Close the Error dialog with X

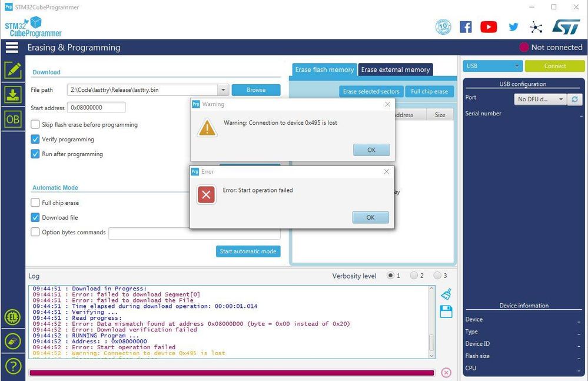(387, 172)
